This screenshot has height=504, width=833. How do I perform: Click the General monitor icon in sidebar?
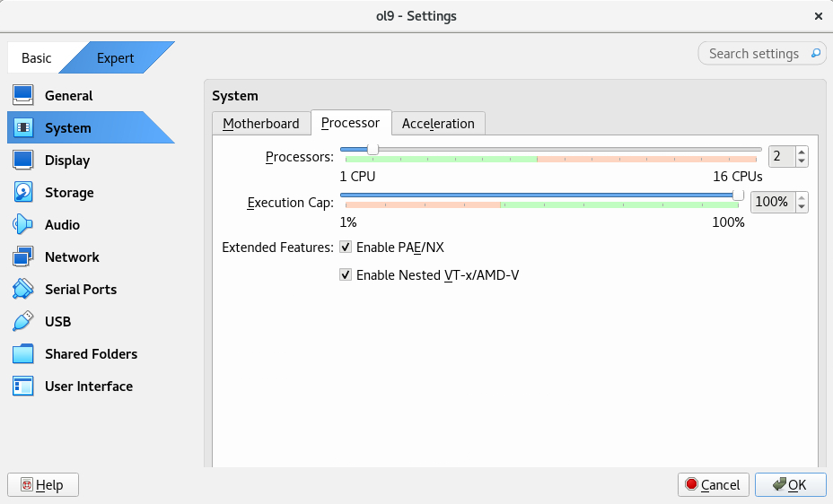(x=23, y=95)
